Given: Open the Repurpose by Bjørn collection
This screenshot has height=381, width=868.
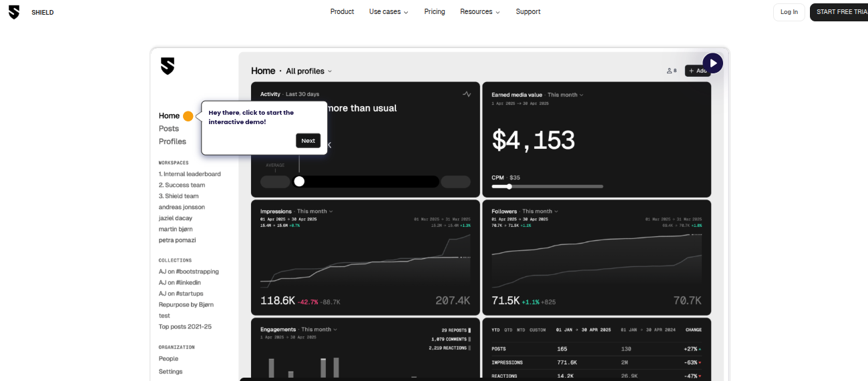Looking at the screenshot, I should tap(186, 305).
